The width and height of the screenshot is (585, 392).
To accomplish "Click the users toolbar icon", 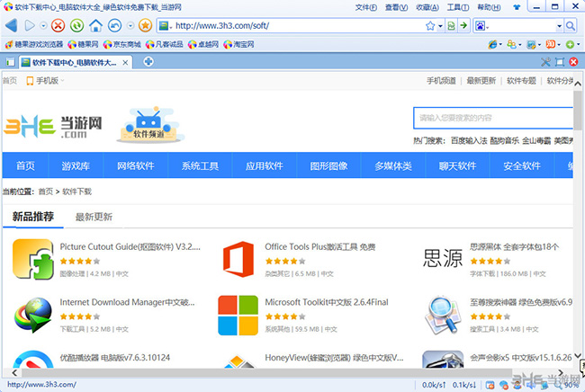I will (x=511, y=44).
